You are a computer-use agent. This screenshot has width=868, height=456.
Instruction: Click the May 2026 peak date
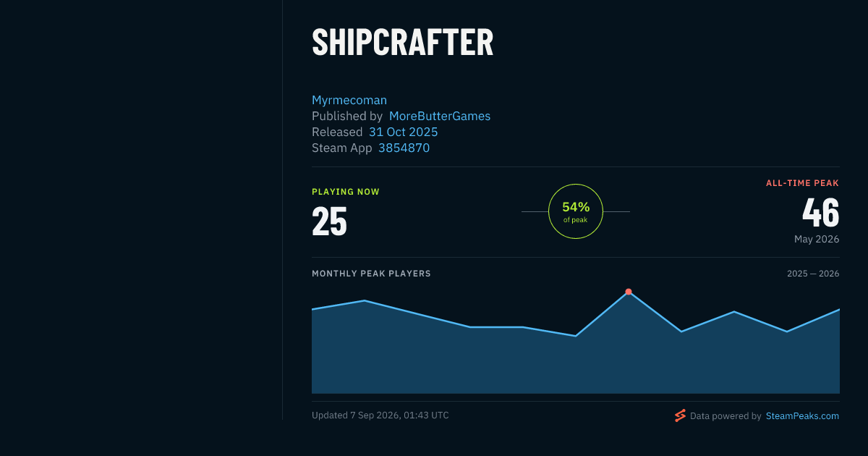click(817, 239)
